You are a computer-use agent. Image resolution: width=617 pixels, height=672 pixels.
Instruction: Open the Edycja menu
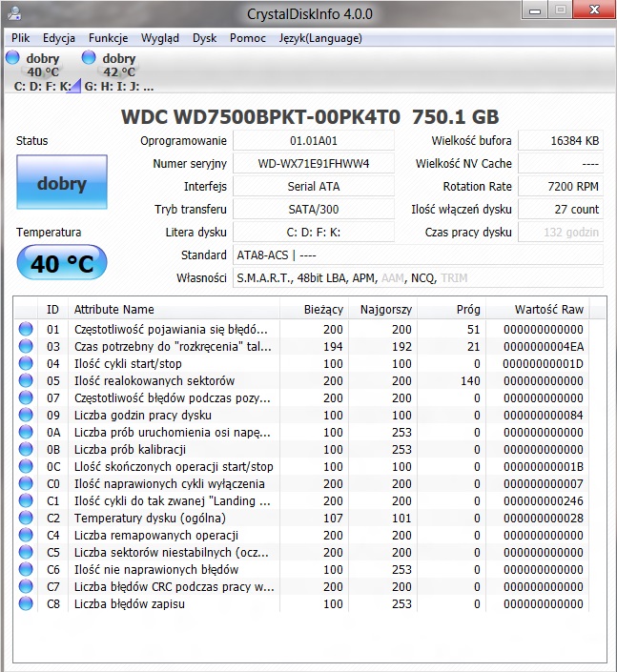(x=59, y=38)
